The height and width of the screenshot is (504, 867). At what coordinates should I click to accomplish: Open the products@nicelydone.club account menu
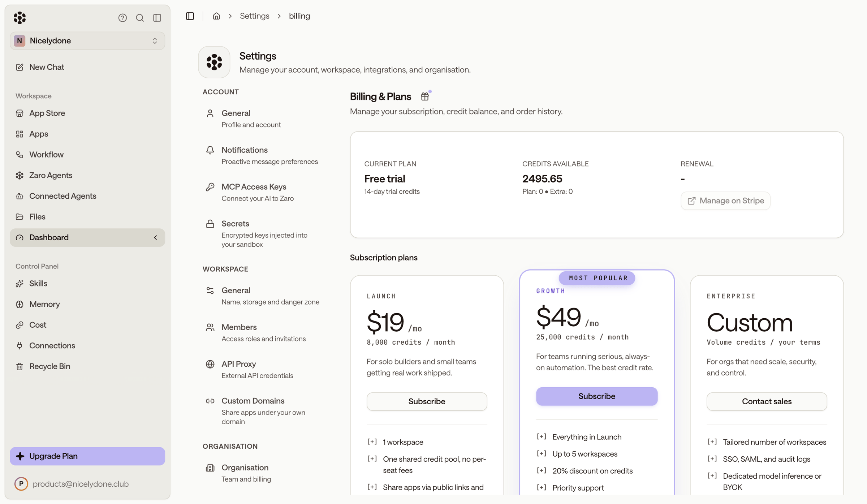(x=87, y=484)
